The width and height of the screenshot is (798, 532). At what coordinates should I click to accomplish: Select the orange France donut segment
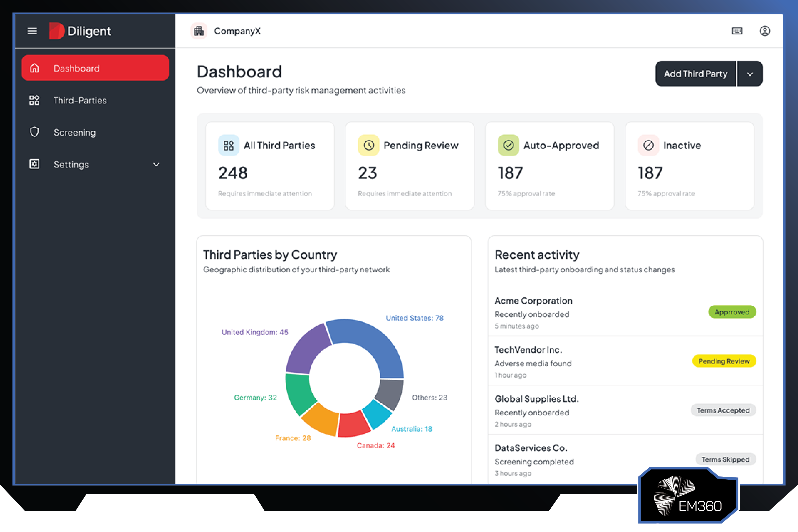[322, 420]
